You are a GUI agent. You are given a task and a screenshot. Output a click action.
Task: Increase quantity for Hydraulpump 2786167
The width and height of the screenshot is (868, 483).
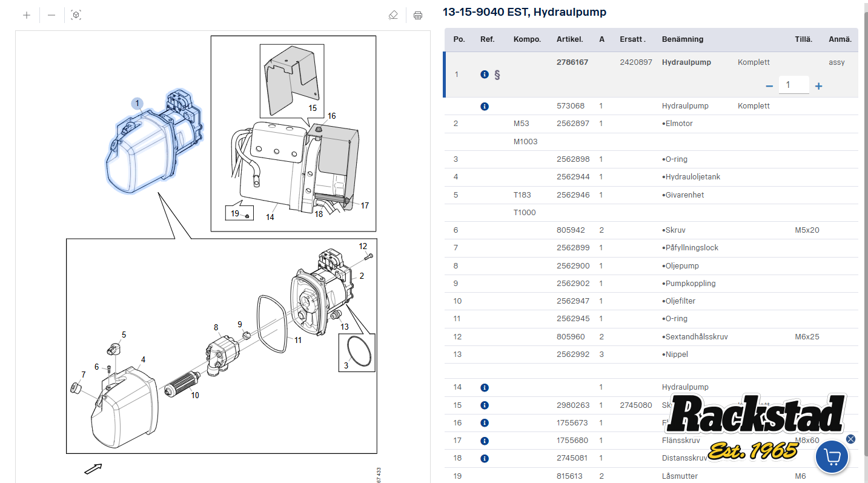(x=819, y=86)
